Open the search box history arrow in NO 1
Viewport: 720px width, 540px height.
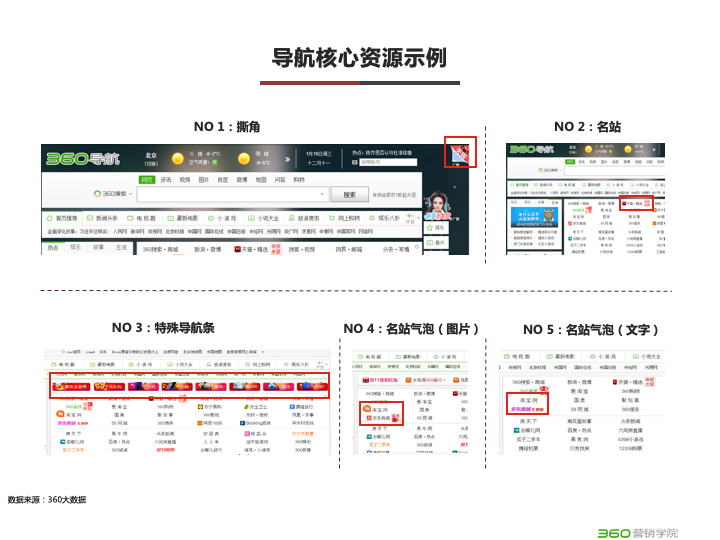click(x=322, y=194)
